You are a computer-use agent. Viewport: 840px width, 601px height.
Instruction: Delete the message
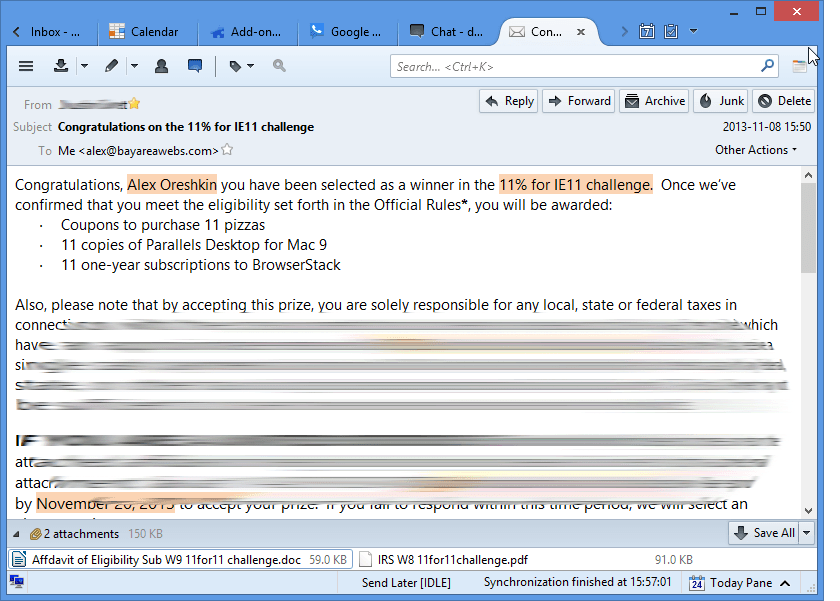[x=784, y=101]
